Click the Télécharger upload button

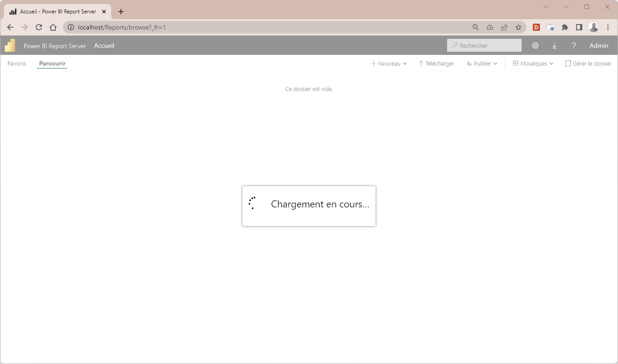click(x=436, y=64)
